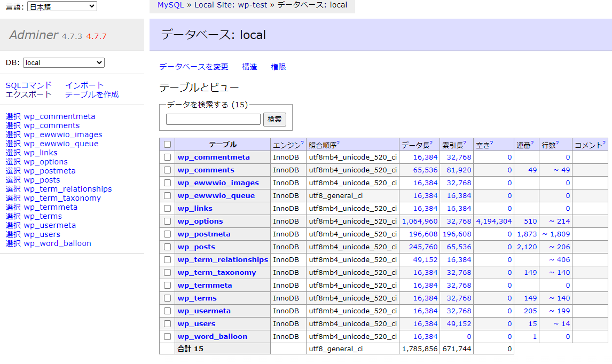Click help icon next to データ長 header
The image size is (612, 364).
[x=431, y=143]
